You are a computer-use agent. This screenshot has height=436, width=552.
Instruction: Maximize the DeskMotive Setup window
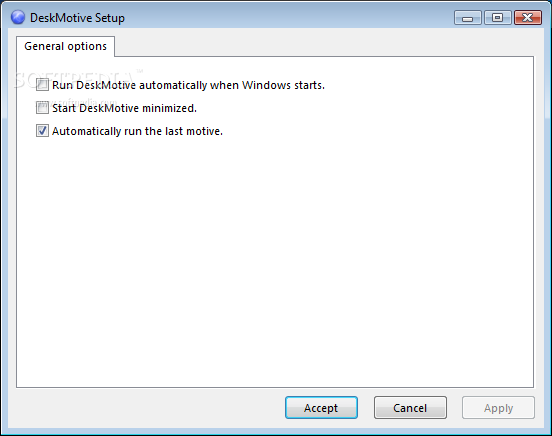(x=497, y=18)
